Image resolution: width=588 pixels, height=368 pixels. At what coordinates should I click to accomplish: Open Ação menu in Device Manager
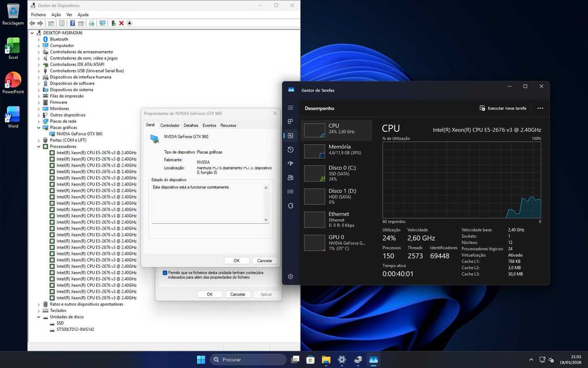tap(56, 15)
